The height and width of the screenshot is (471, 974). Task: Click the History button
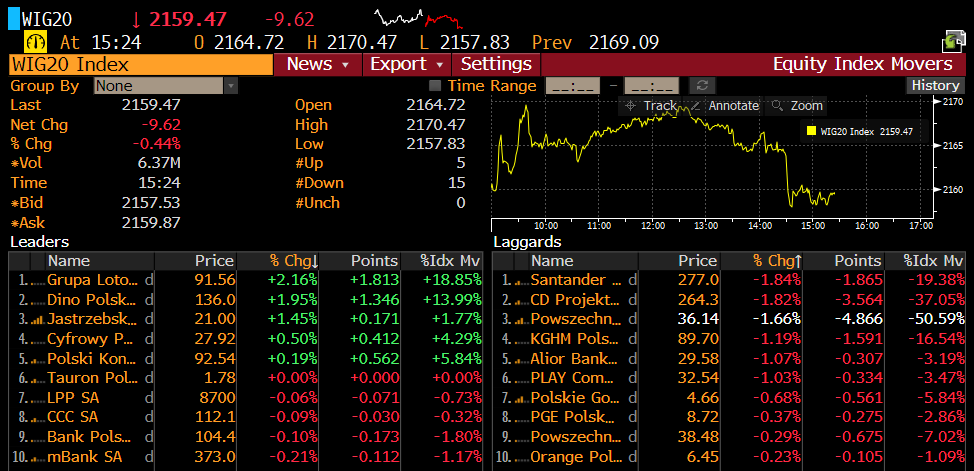click(934, 86)
